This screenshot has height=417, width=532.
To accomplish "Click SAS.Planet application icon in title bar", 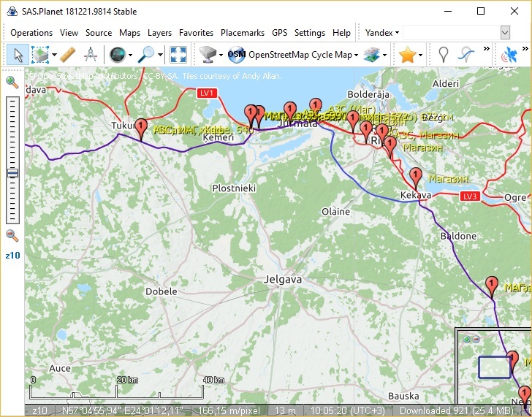I will 12,11.
